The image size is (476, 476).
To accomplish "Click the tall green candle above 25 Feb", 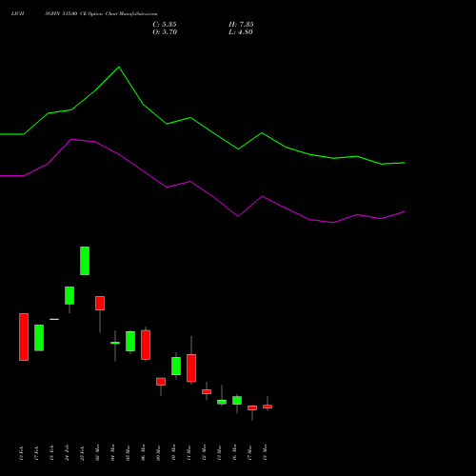I will 85,261.
